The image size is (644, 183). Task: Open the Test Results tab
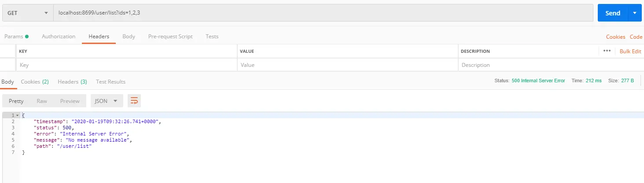tap(110, 82)
